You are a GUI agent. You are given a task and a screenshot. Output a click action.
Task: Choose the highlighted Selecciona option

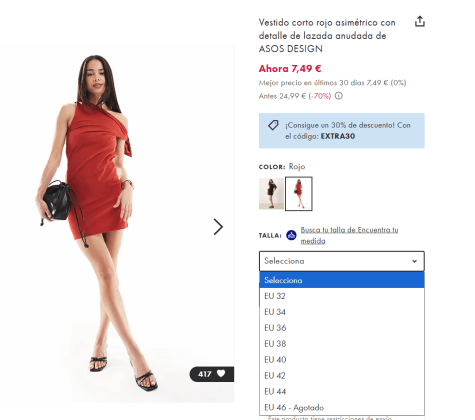[342, 280]
